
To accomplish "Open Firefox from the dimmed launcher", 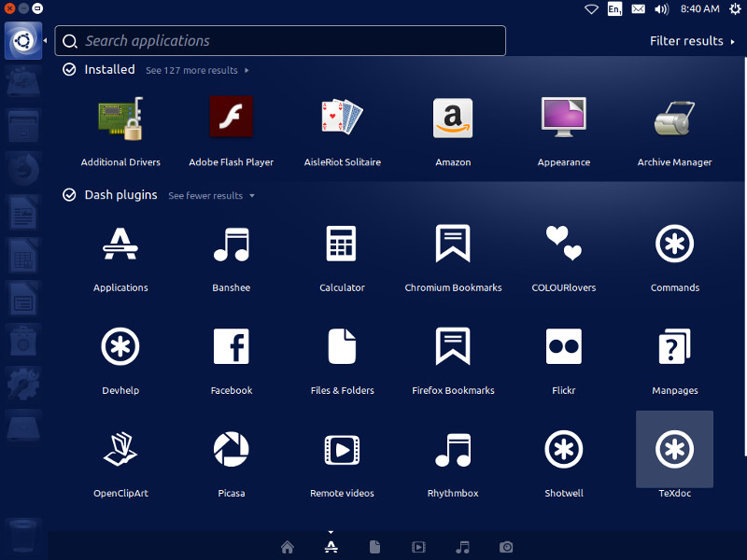I will pyautogui.click(x=22, y=170).
